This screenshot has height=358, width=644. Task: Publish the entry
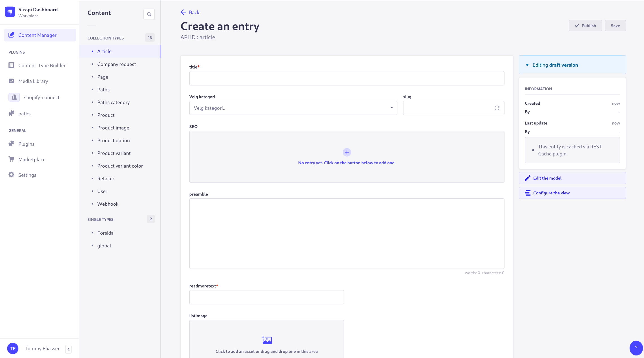[x=585, y=25]
